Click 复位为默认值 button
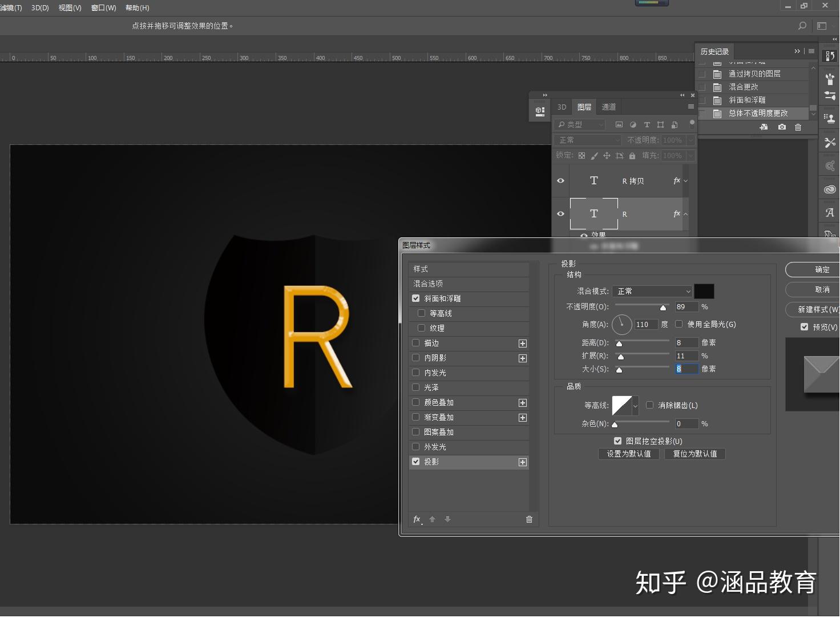The image size is (840, 618). 694,454
